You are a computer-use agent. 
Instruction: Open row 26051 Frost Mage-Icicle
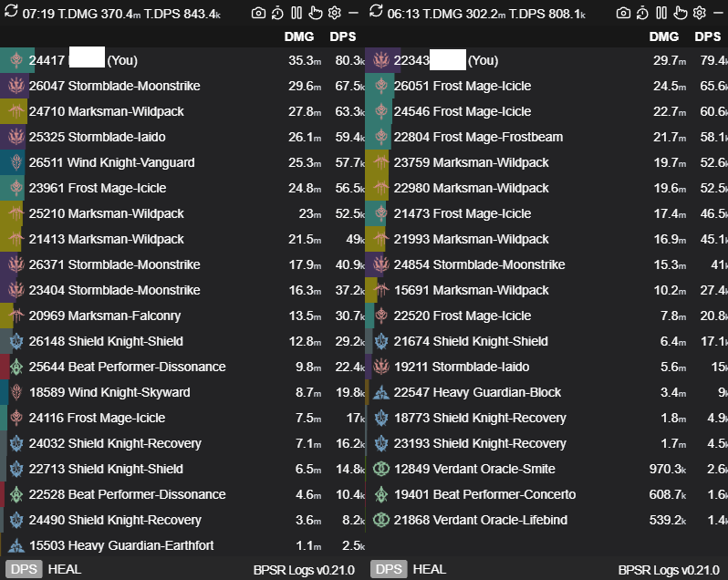pyautogui.click(x=546, y=86)
